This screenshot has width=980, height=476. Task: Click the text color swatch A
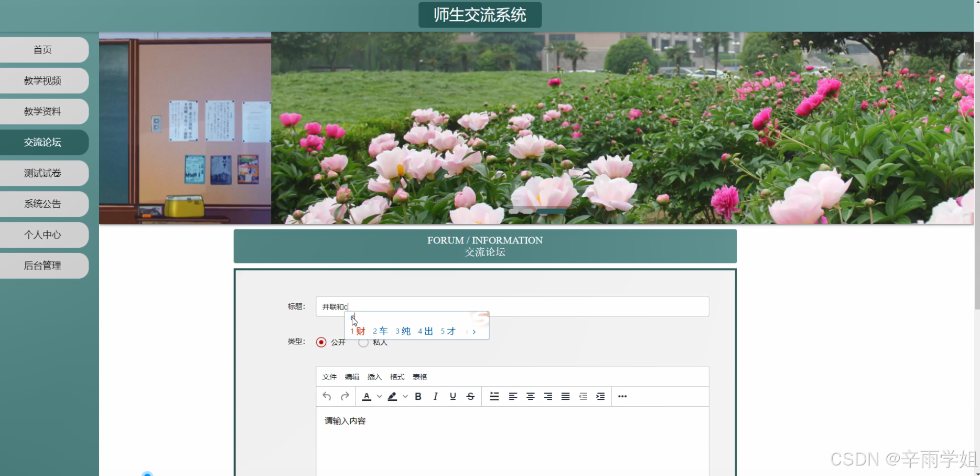(367, 396)
